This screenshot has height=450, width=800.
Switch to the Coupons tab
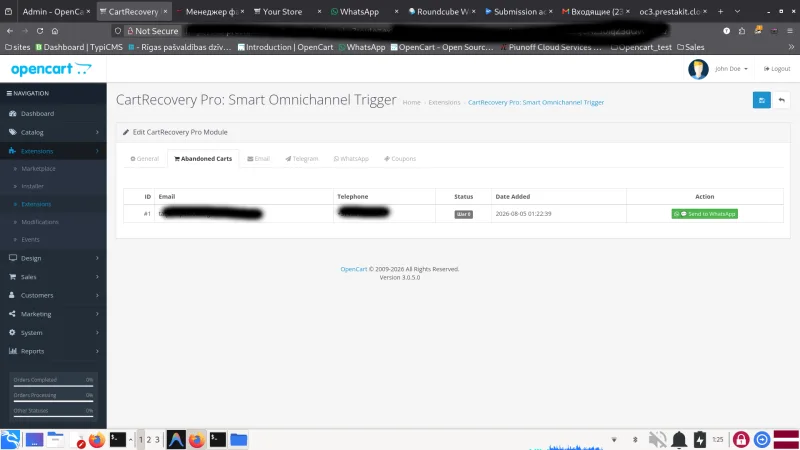400,159
